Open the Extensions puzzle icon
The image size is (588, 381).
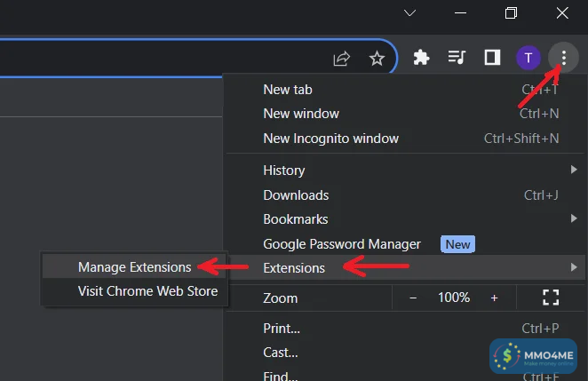422,58
